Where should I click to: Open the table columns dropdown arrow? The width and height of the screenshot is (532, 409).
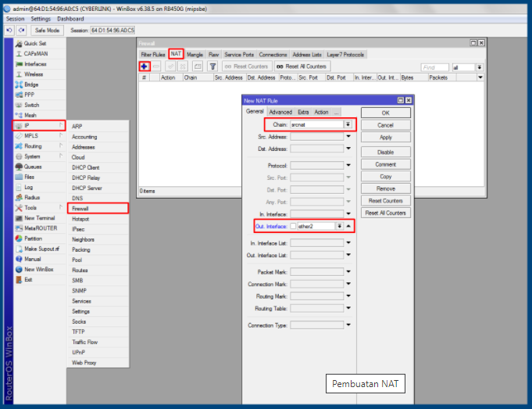coord(480,77)
